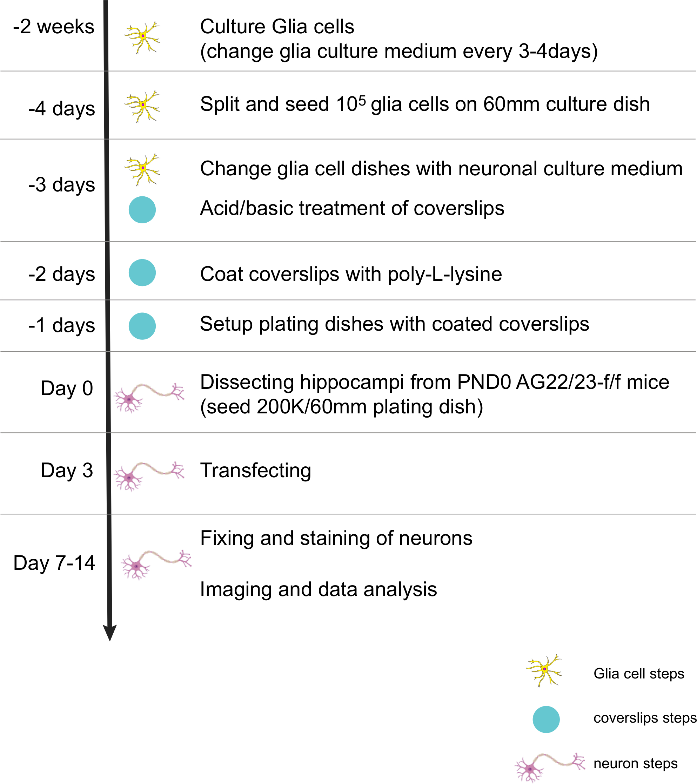Viewport: 697px width, 784px height.
Task: Click the Day 7-14 timeline label
Action: (54, 563)
